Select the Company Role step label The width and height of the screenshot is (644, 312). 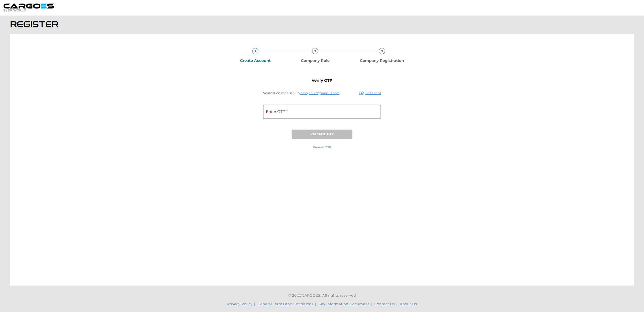[315, 61]
